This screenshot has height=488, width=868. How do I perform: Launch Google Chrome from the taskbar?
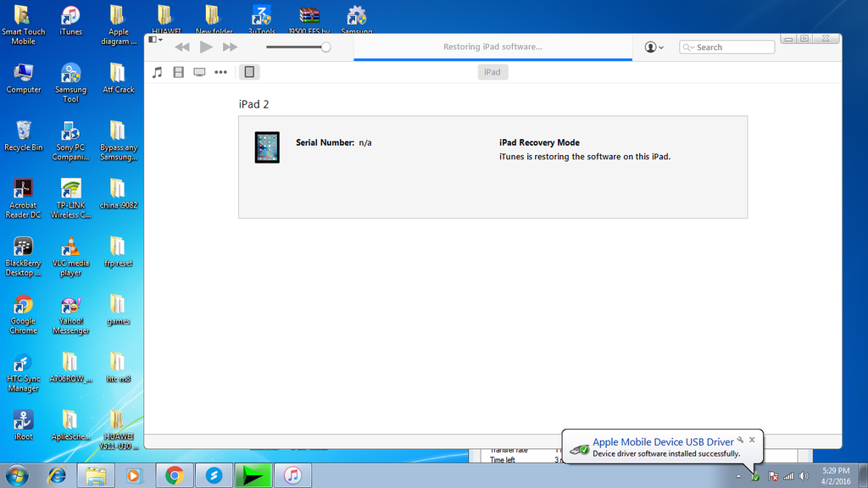(x=175, y=475)
